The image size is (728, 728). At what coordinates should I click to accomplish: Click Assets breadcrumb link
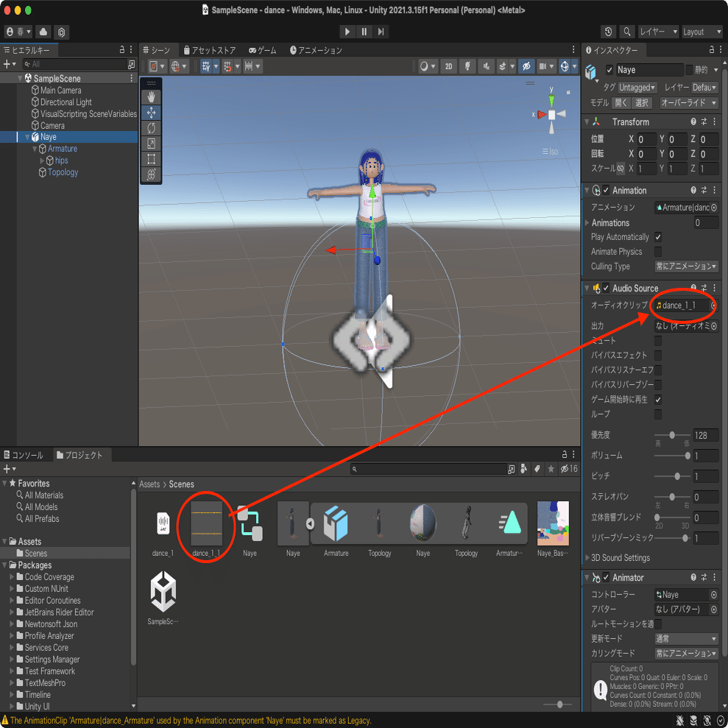[149, 484]
